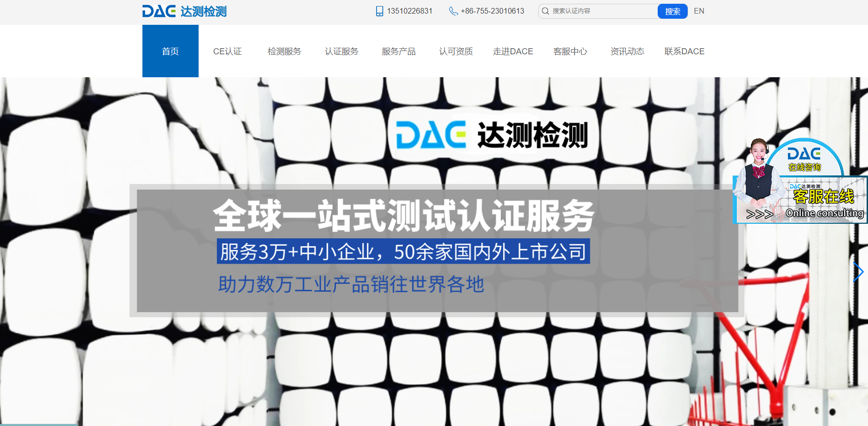Screen dimensions: 868x426
Task: Open the 服务产品 menu
Action: [x=399, y=51]
